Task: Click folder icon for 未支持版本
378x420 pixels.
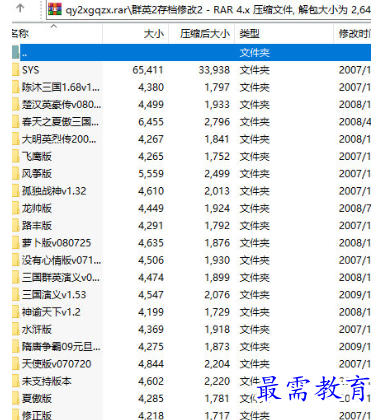Action: pyautogui.click(x=16, y=381)
